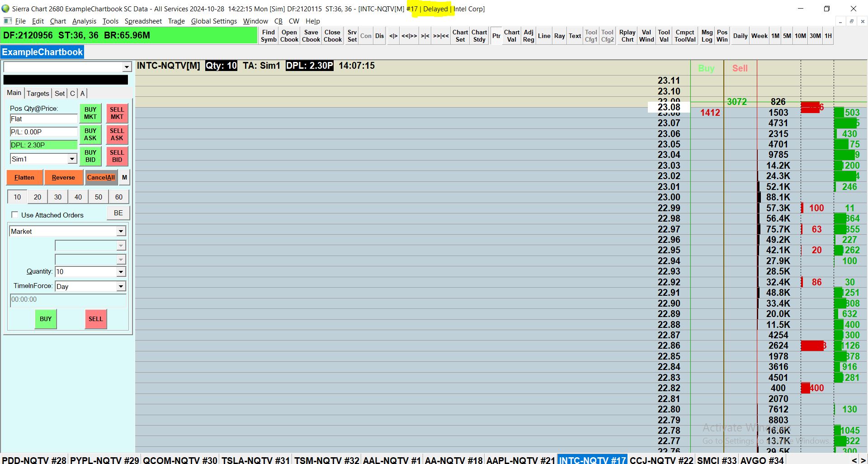Click the <<|>> expand spacing button
The image size is (868, 464).
(409, 36)
